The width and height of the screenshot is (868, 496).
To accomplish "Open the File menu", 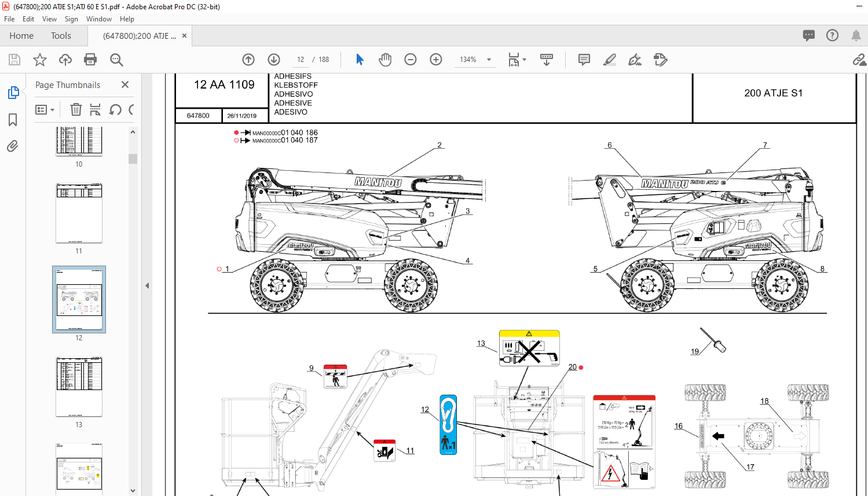I will pos(9,19).
